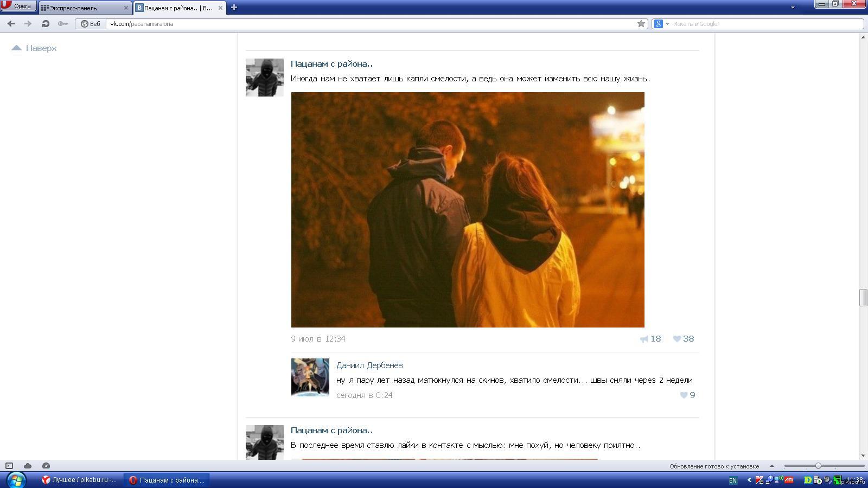
Task: Open the Google search engine dropdown
Action: [661, 23]
